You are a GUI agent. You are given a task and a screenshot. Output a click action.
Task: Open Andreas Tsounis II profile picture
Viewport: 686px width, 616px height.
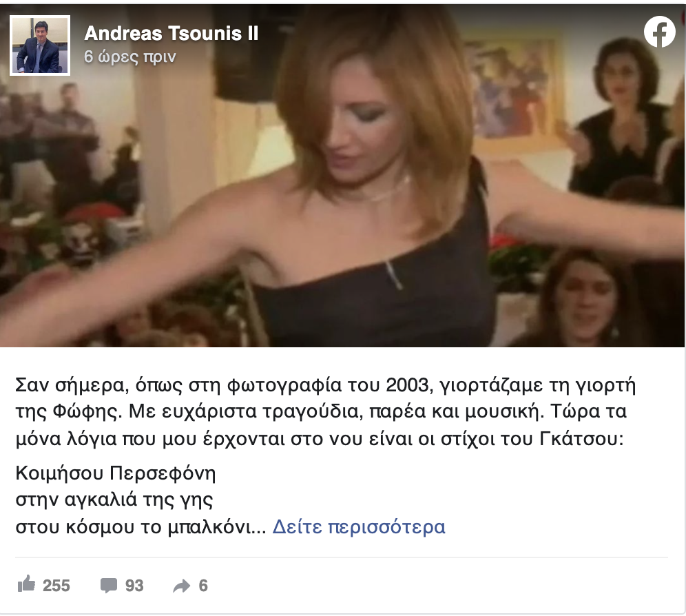40,45
